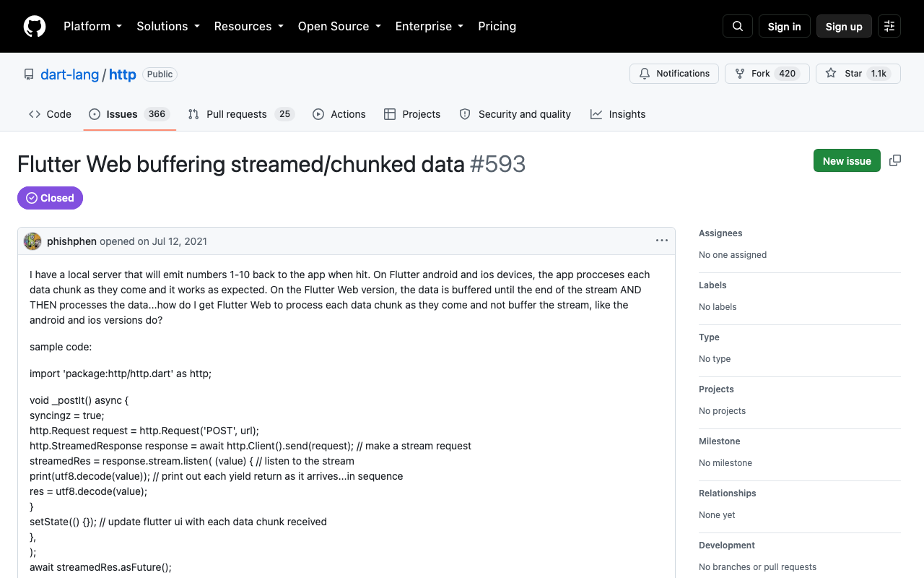Copy issue link icon beside New issue
This screenshot has height=578, width=924.
tap(895, 160)
